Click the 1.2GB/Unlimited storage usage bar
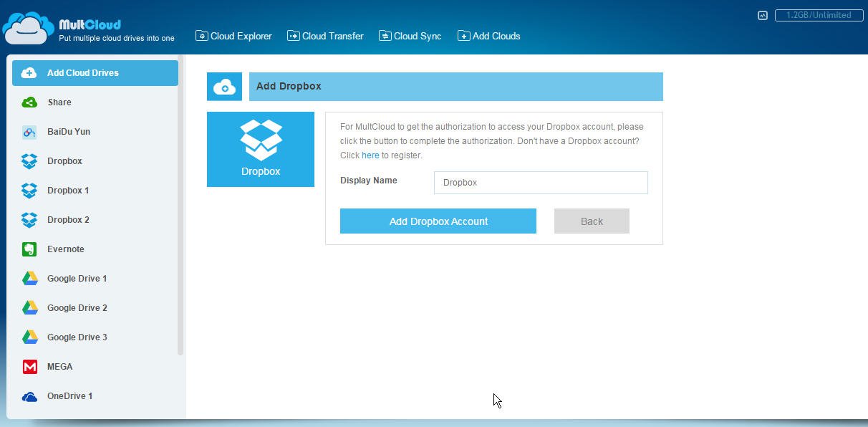 [x=819, y=15]
